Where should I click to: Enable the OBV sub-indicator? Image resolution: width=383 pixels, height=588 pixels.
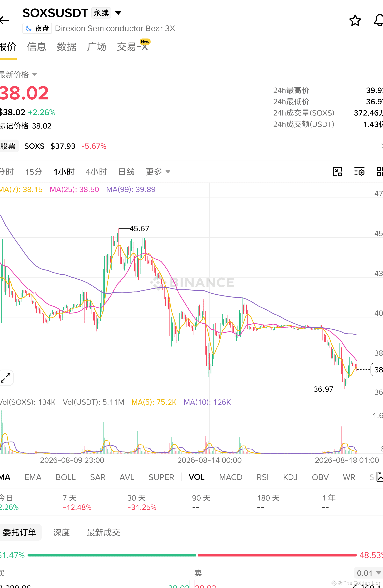click(320, 477)
